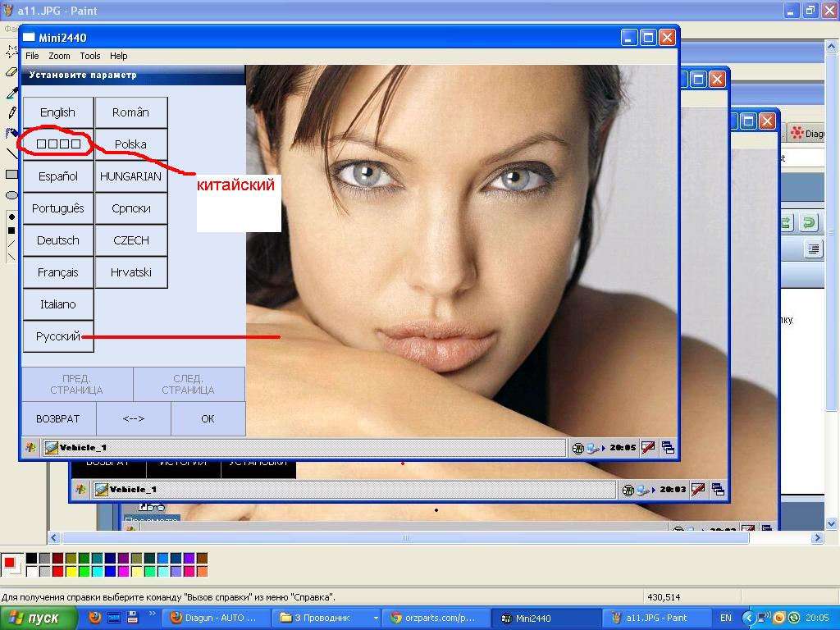840x630 pixels.
Task: Click the blue card quick launch icon
Action: 113,618
